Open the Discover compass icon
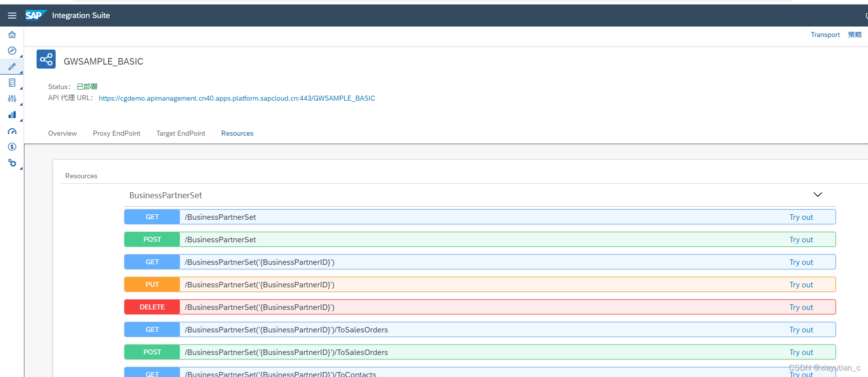The image size is (868, 377). [12, 51]
